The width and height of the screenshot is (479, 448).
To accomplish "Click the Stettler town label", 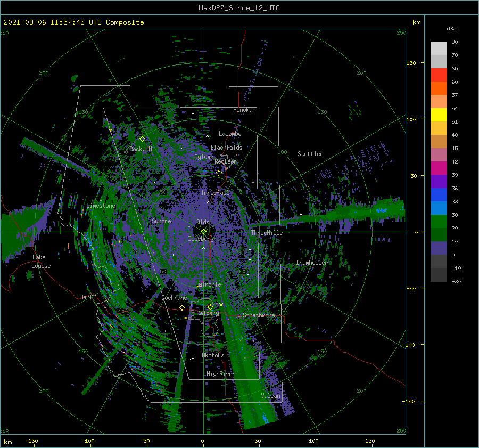I will click(x=310, y=154).
